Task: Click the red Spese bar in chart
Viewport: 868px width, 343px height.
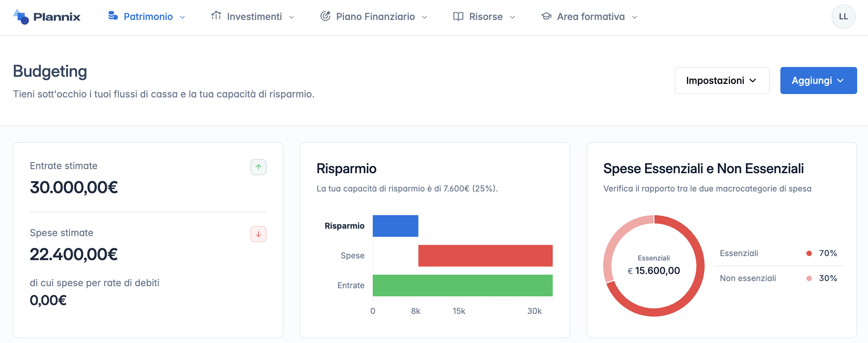Action: coord(485,256)
